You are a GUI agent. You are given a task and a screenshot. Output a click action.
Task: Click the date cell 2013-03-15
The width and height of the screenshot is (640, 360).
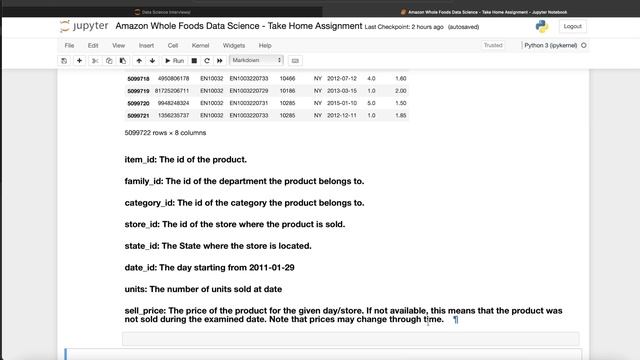click(x=342, y=91)
